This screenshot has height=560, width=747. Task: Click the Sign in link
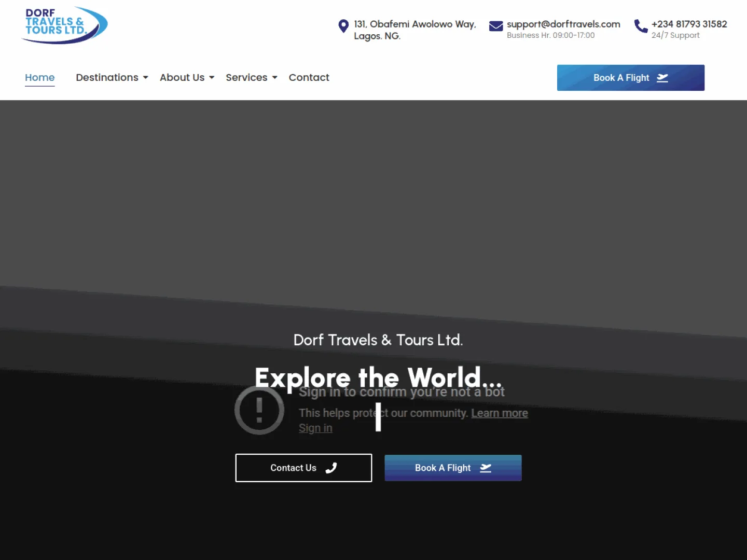(x=315, y=428)
